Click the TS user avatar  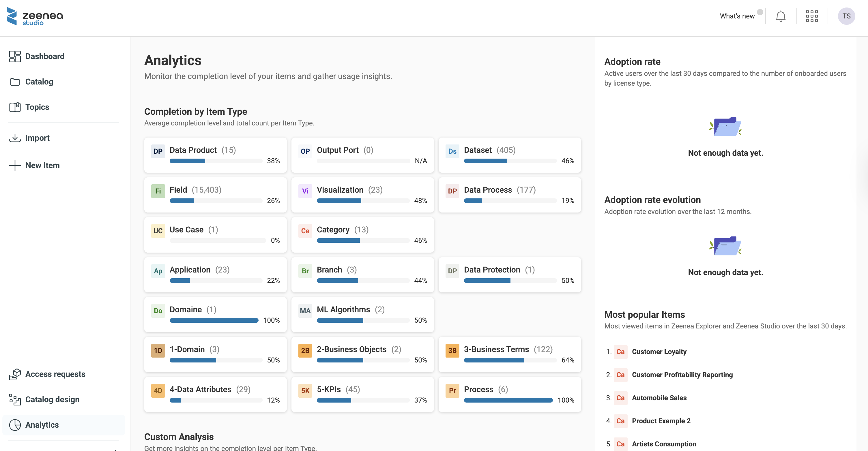pyautogui.click(x=846, y=16)
